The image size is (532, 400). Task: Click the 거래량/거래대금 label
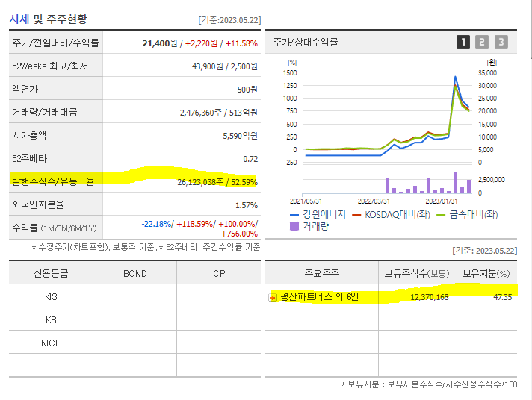coord(44,112)
